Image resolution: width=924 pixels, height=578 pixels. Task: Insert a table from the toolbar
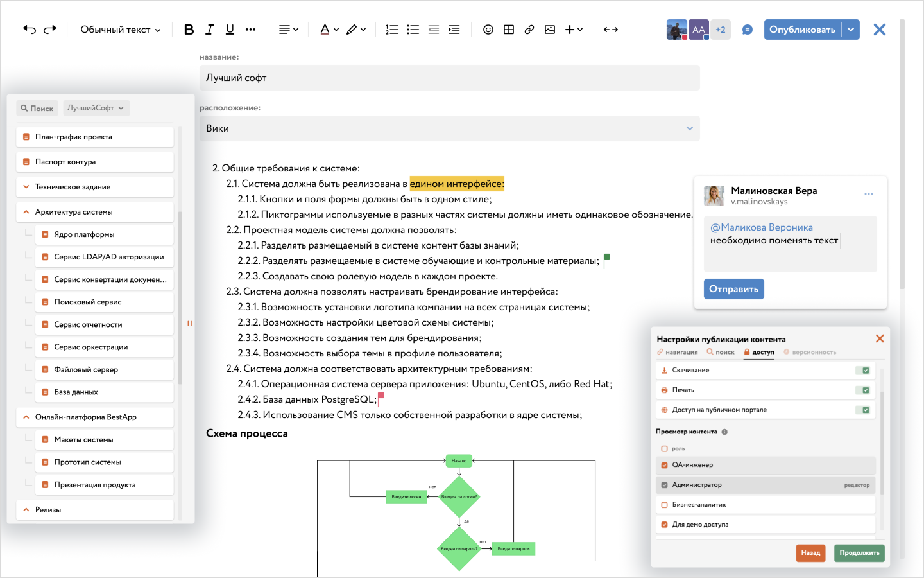point(509,30)
